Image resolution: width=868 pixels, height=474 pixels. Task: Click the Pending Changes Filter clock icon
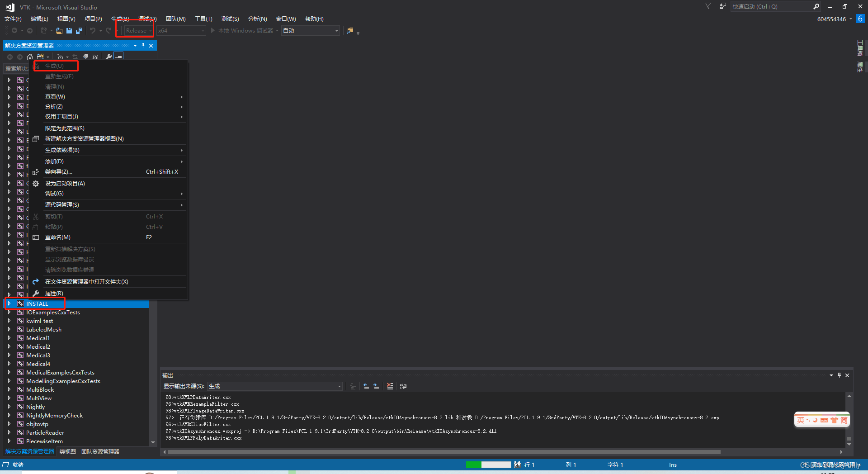[60, 57]
